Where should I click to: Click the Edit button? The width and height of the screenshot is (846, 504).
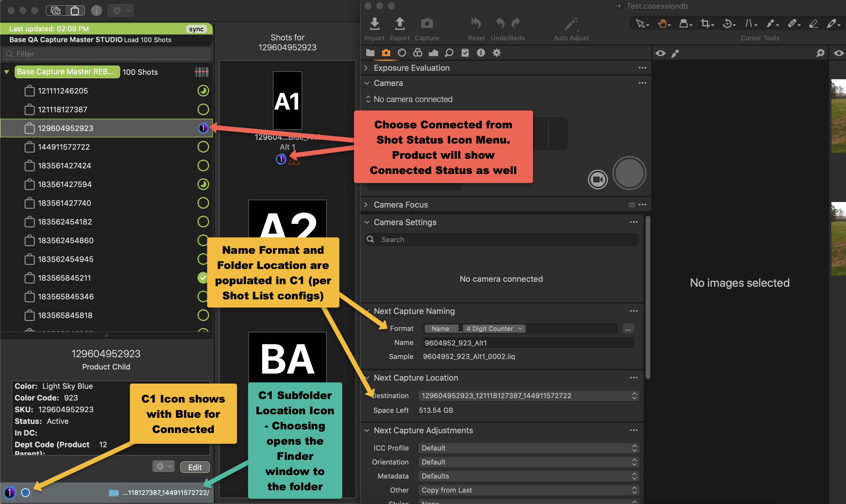coord(195,467)
